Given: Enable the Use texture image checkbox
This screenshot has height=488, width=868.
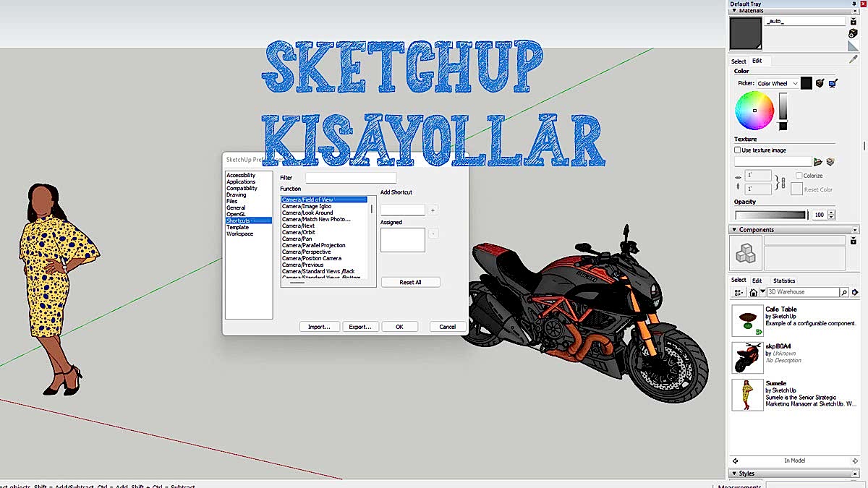Looking at the screenshot, I should pos(737,150).
